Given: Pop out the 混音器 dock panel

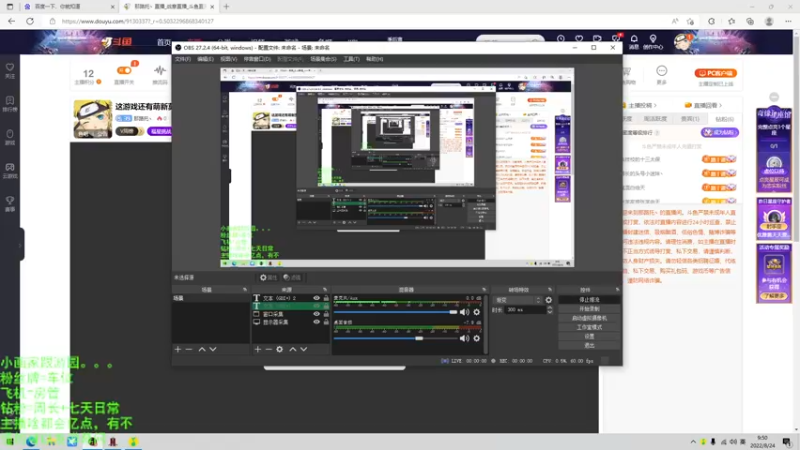Looking at the screenshot, I should 484,290.
